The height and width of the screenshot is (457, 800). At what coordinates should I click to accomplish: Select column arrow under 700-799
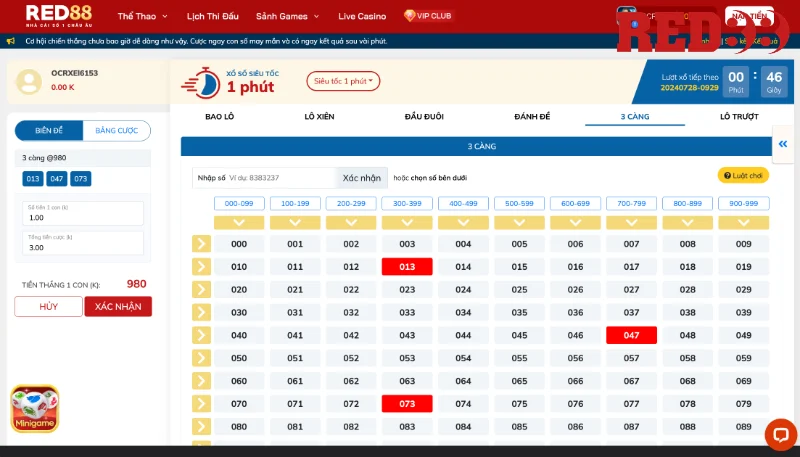(632, 222)
